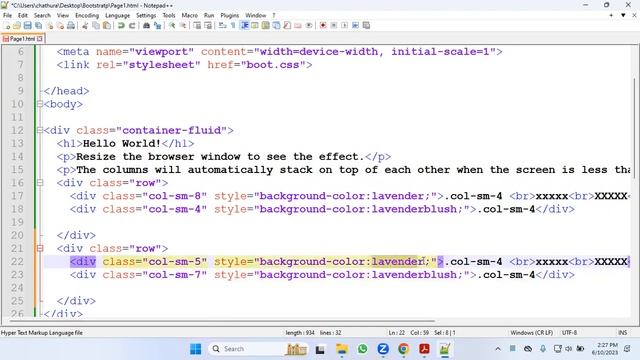Open Find with the binoculars icon
This screenshot has width=640, height=360.
[146, 25]
